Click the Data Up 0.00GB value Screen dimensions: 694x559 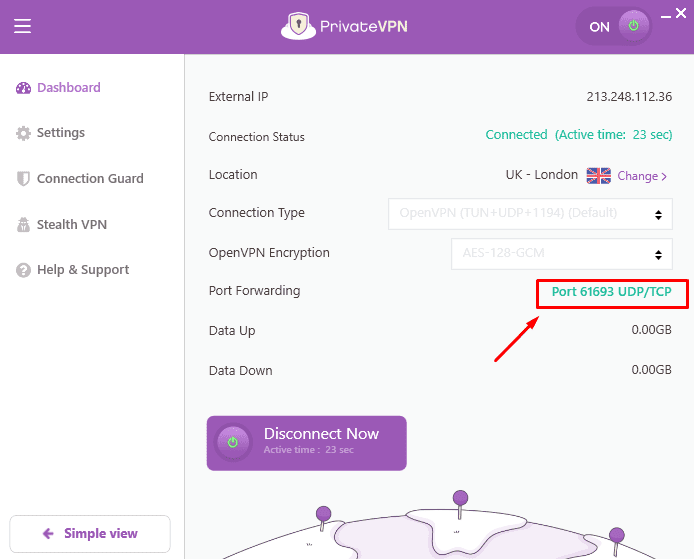coord(652,330)
